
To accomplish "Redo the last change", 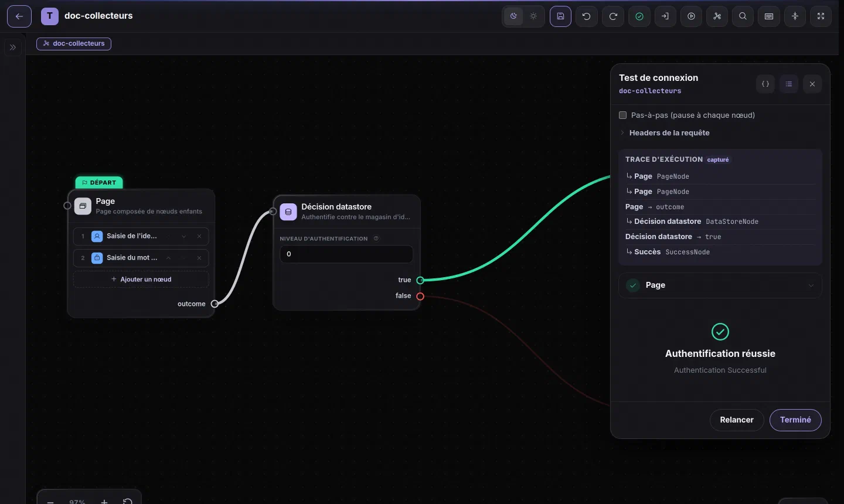I will point(613,16).
